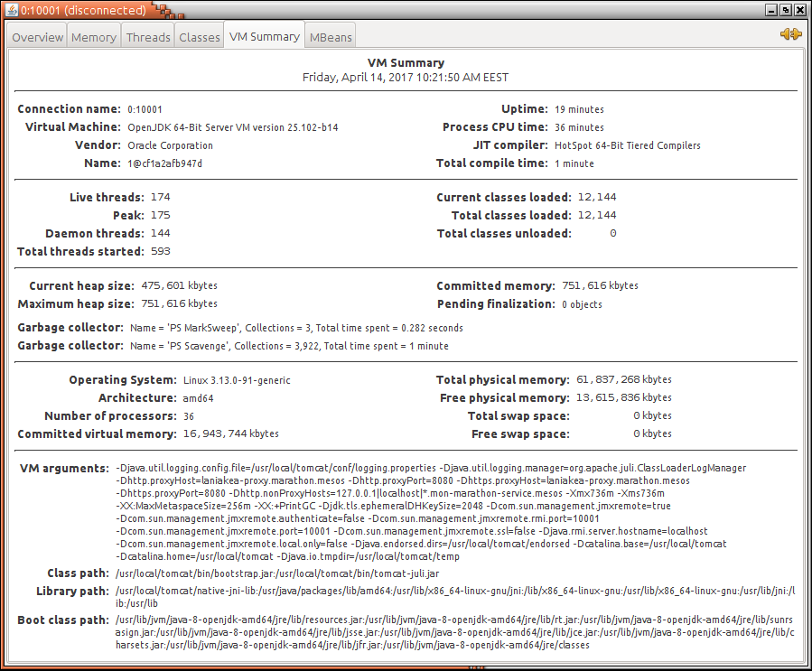The height and width of the screenshot is (671, 812).
Task: Click the Architecture value amd64
Action: (199, 398)
